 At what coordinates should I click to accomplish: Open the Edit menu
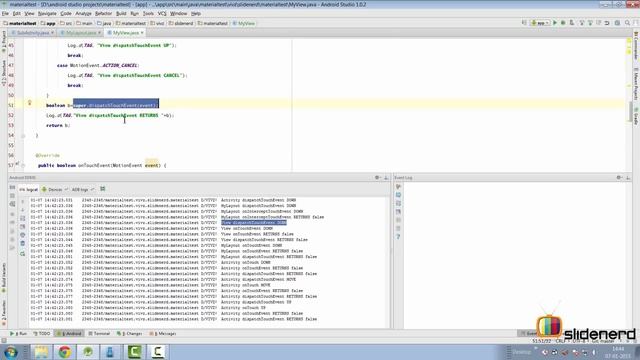17,13
